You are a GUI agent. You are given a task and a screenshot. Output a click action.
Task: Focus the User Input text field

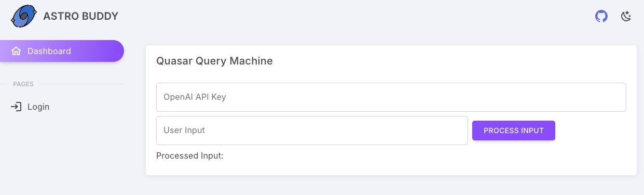pos(312,131)
